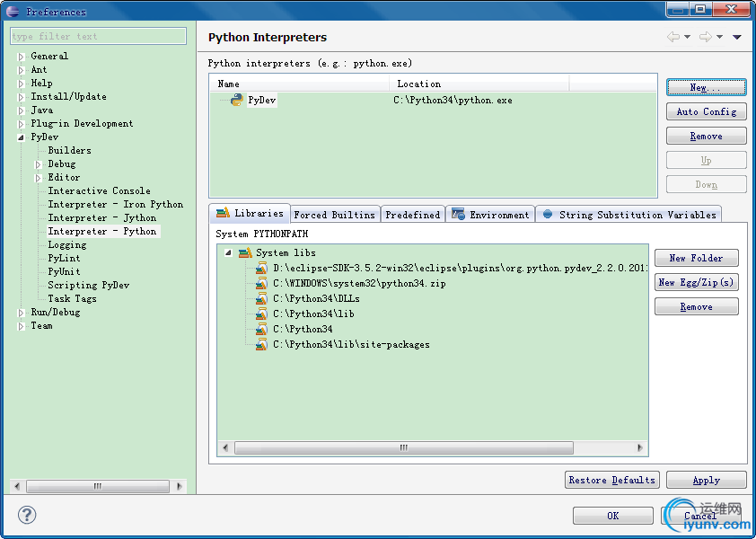Select Interpreter - Iron Python
Viewport: 756px width, 539px height.
pyautogui.click(x=115, y=204)
